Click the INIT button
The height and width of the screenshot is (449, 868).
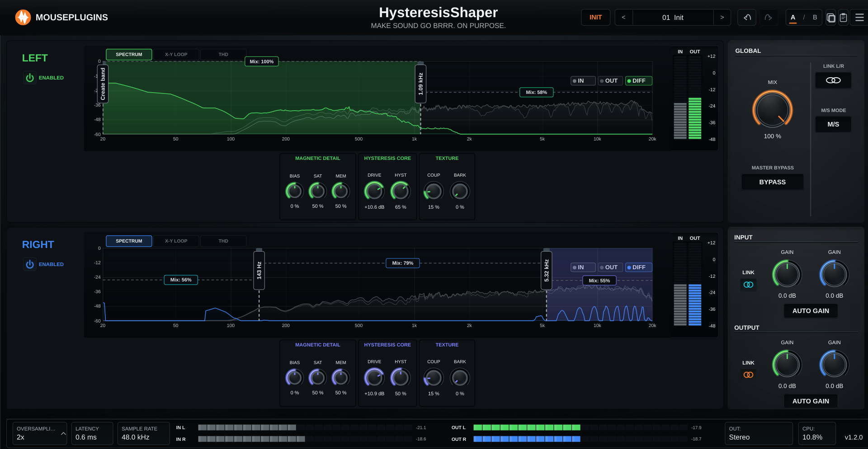point(595,17)
